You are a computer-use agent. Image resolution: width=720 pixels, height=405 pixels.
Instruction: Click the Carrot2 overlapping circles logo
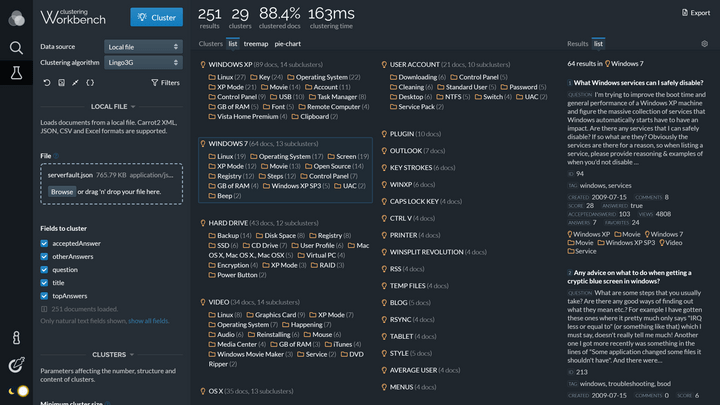[17, 18]
